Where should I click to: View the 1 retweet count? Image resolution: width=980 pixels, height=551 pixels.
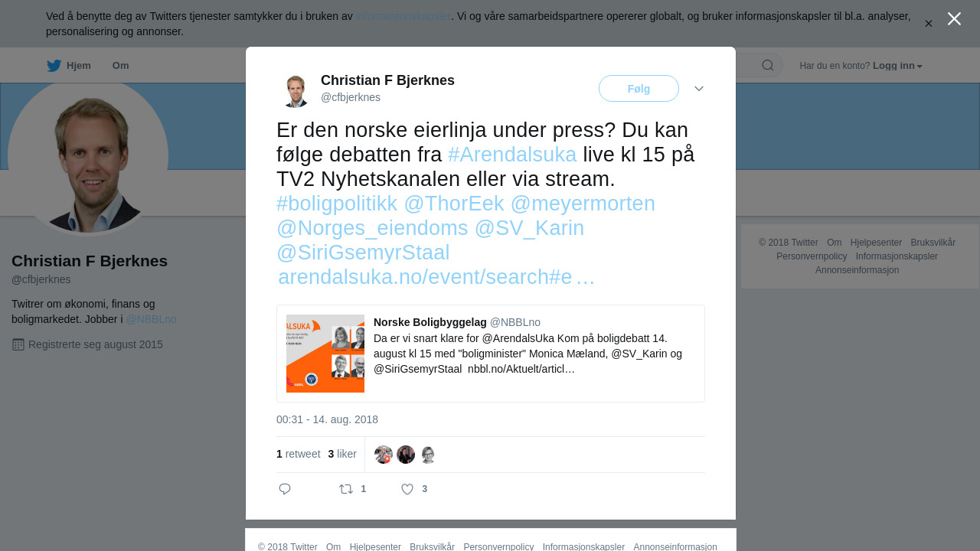[299, 454]
